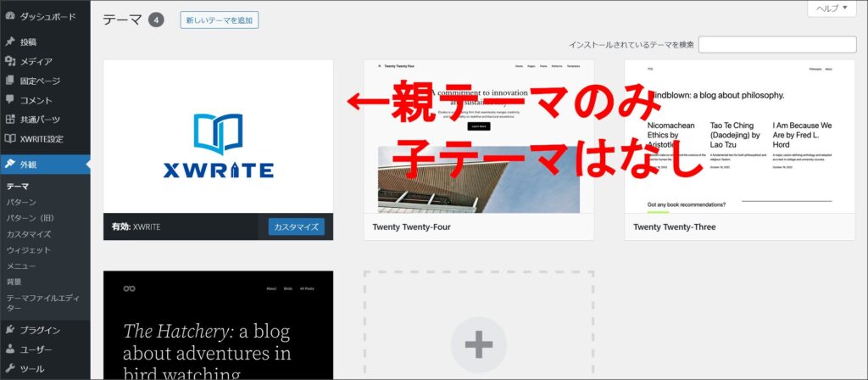The height and width of the screenshot is (380, 868).
Task: Click the grid icon beside 共通パーツ
Action: [x=10, y=119]
